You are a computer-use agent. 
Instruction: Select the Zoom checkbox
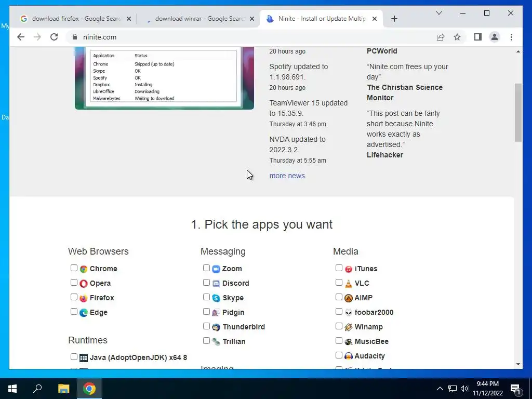pyautogui.click(x=206, y=268)
